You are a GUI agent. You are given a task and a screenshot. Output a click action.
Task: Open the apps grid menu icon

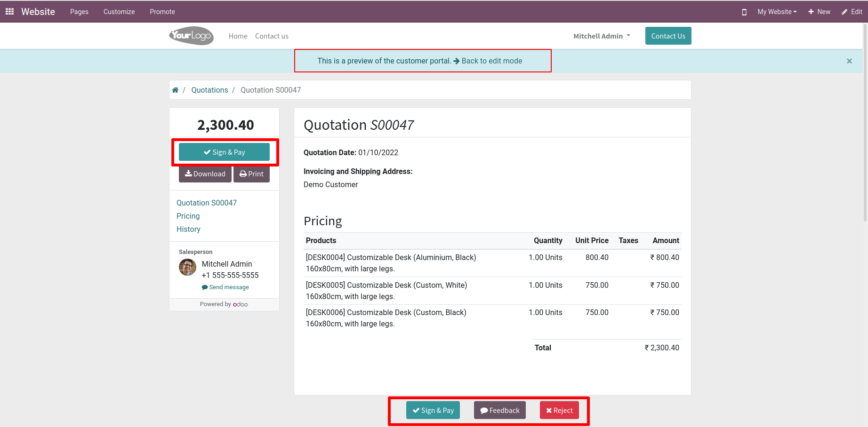(x=9, y=12)
